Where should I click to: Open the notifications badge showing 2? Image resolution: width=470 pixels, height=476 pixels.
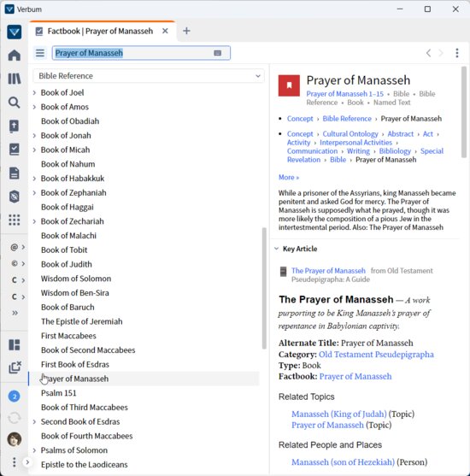click(x=15, y=397)
